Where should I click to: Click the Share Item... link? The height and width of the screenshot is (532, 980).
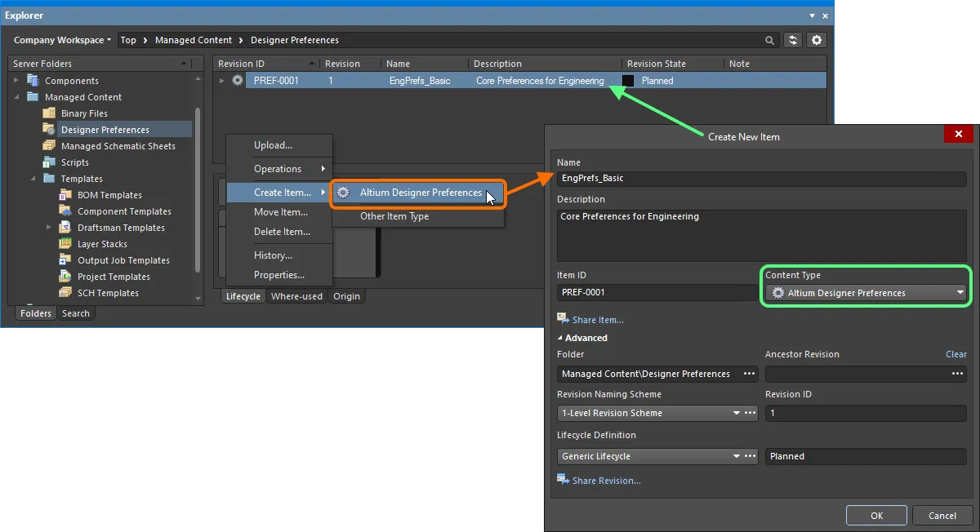click(598, 320)
